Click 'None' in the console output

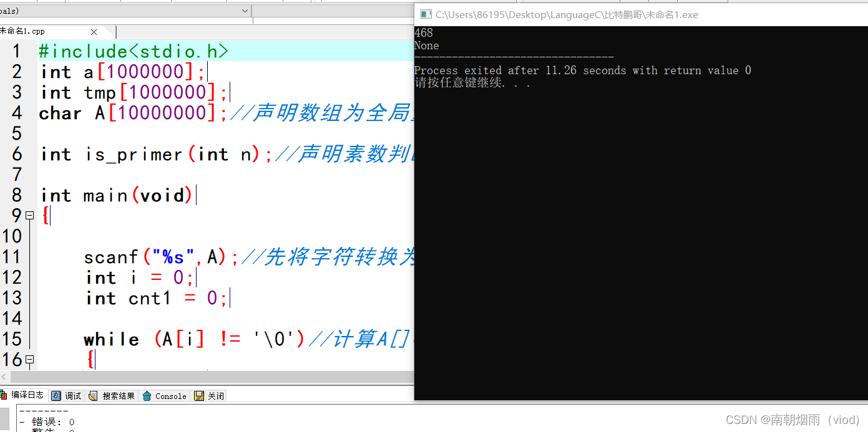point(427,46)
